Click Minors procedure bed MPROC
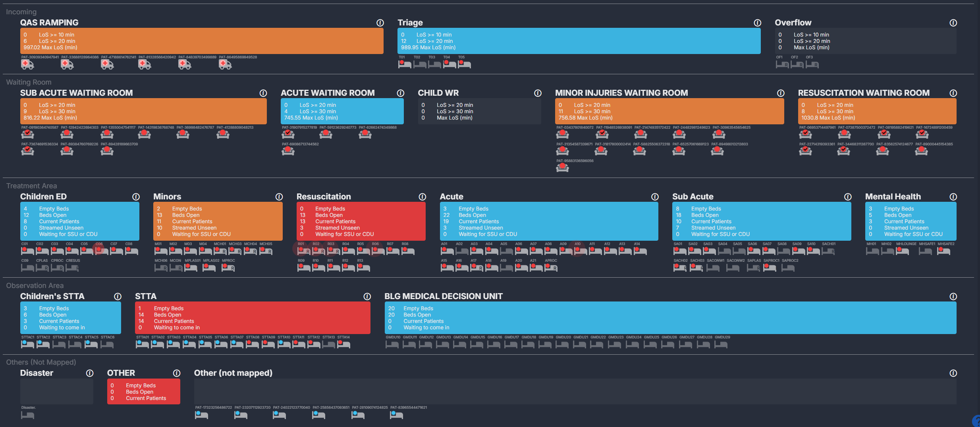The image size is (980, 427). click(228, 267)
